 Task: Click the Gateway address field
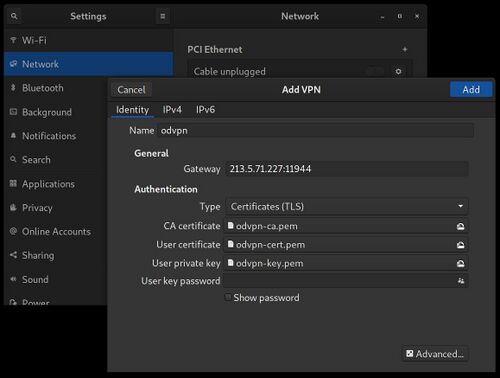(x=347, y=169)
